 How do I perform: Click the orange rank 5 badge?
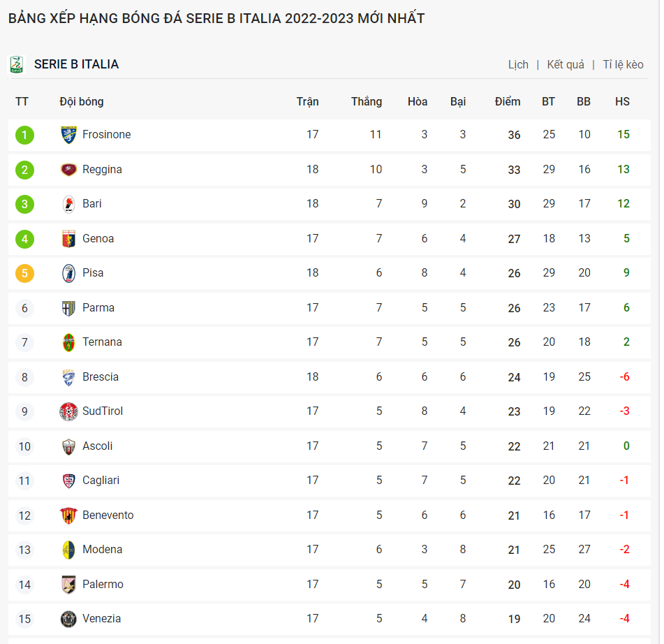click(24, 273)
